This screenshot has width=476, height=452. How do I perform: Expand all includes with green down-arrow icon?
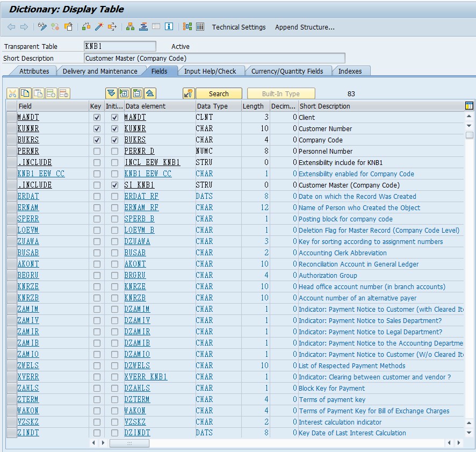111,94
